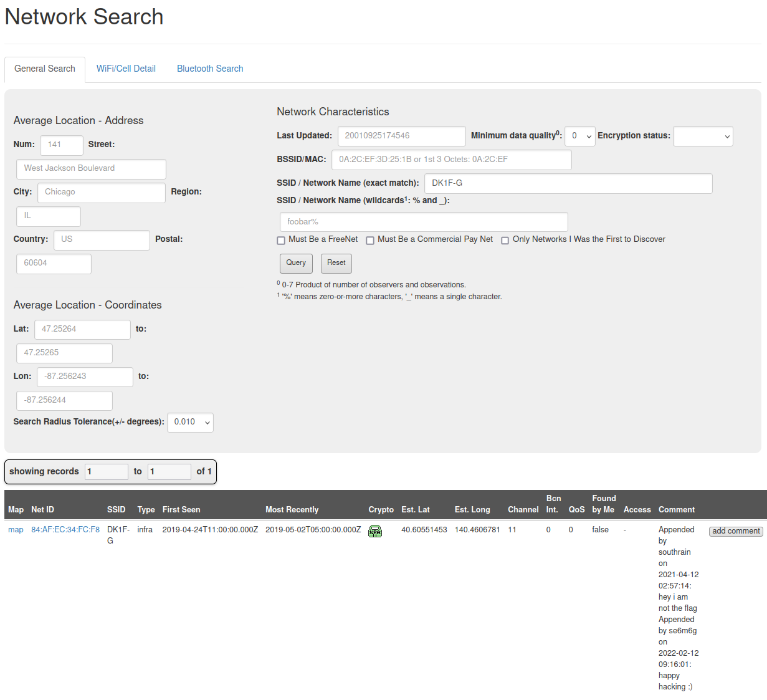Click the infra type cell
The height and width of the screenshot is (700, 767).
coord(145,530)
